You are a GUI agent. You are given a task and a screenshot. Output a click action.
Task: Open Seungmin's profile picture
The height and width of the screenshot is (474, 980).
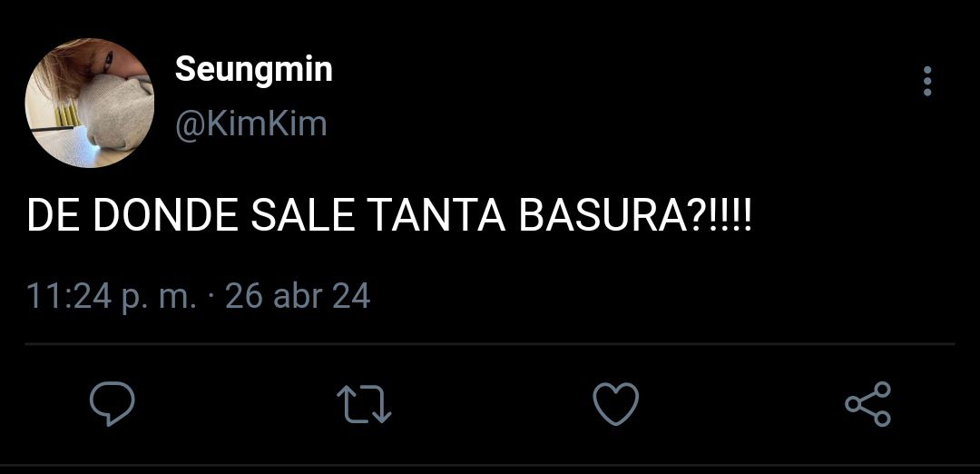point(89,103)
